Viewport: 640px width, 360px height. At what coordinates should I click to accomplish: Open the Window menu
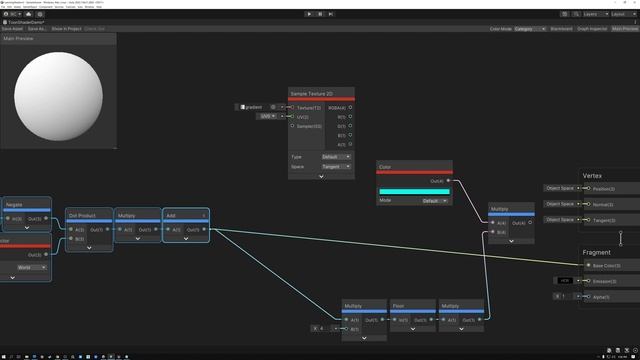(x=89, y=7)
